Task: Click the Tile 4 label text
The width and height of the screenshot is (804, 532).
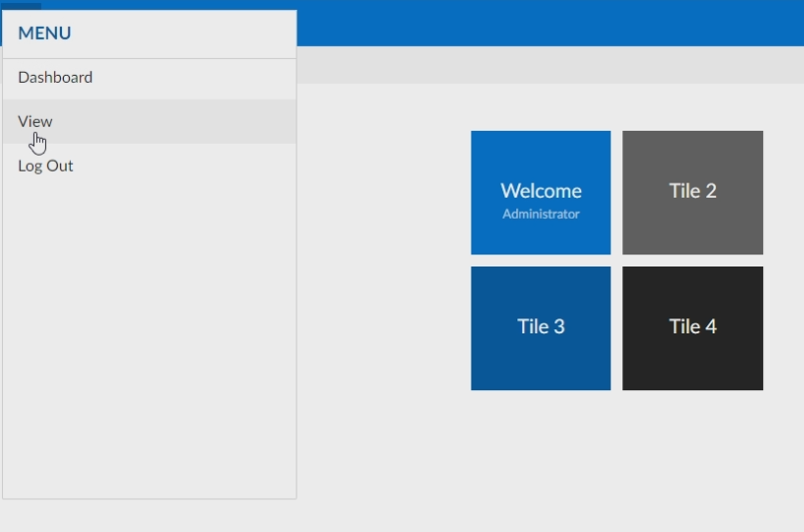Action: (692, 326)
